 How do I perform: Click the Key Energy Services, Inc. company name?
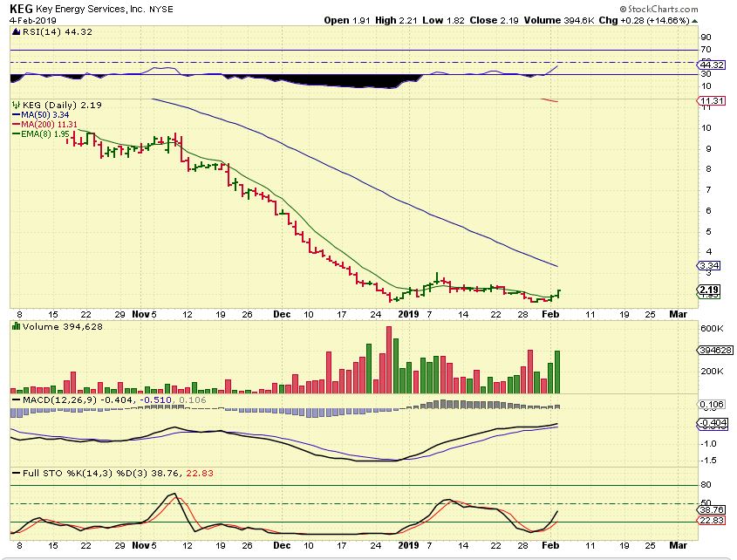pos(90,9)
